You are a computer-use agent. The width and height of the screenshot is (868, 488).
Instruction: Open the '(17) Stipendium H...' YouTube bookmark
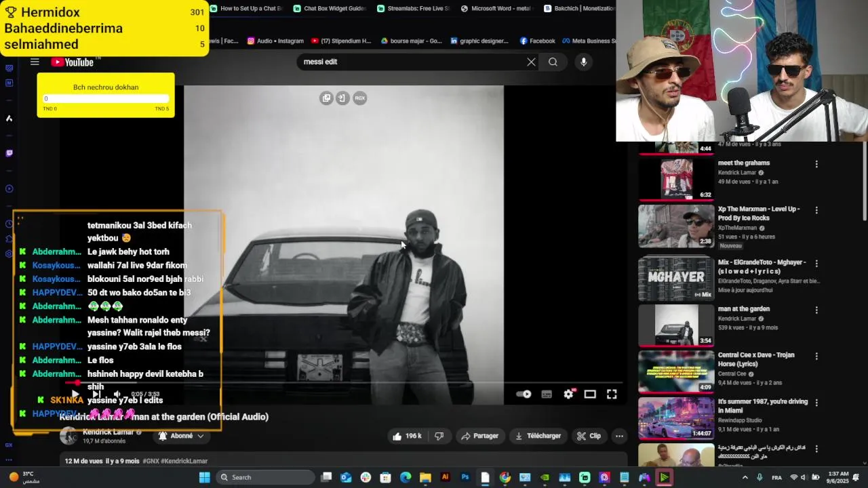click(x=341, y=41)
